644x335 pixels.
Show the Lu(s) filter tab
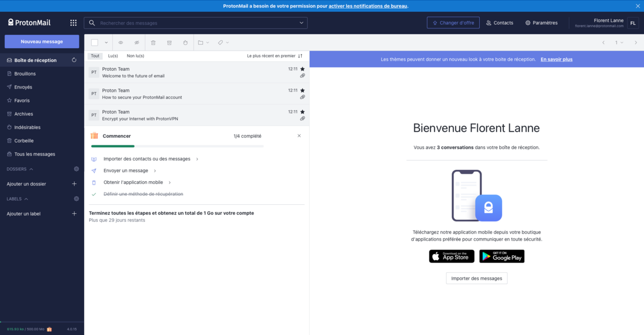pyautogui.click(x=113, y=56)
